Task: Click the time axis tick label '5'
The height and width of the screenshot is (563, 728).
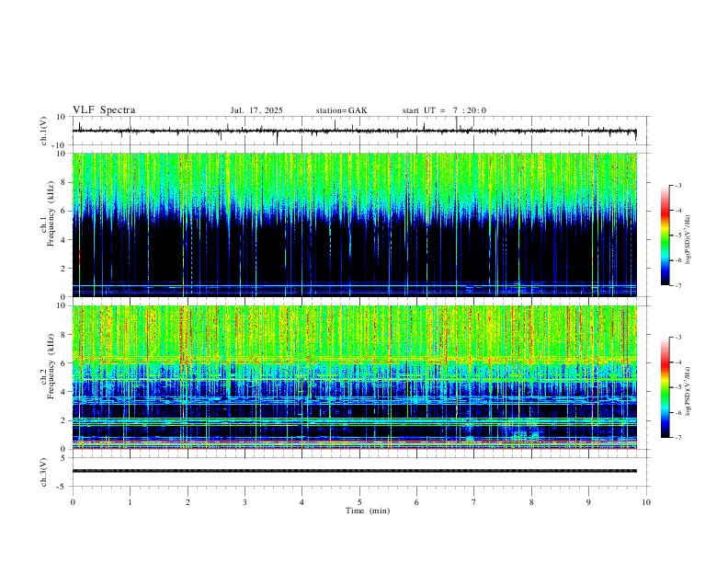Action: 359,502
